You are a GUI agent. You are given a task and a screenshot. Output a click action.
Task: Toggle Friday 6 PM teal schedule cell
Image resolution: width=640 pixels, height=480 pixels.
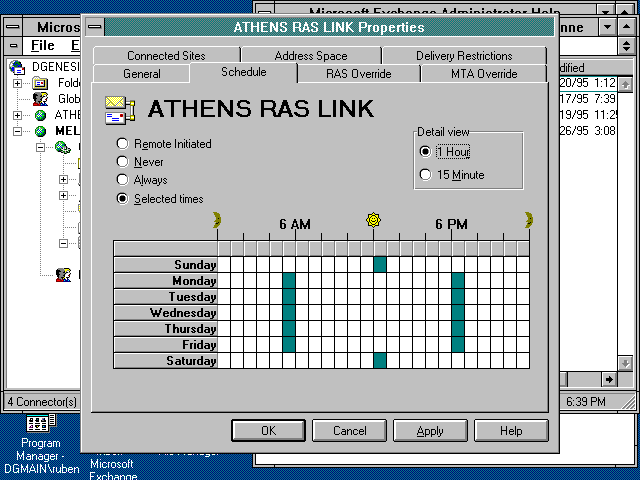(x=458, y=345)
